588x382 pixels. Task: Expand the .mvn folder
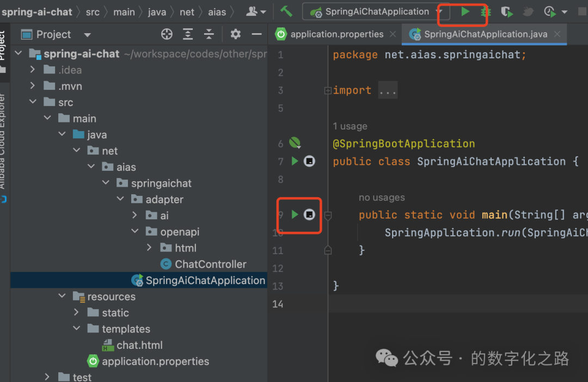pyautogui.click(x=33, y=85)
